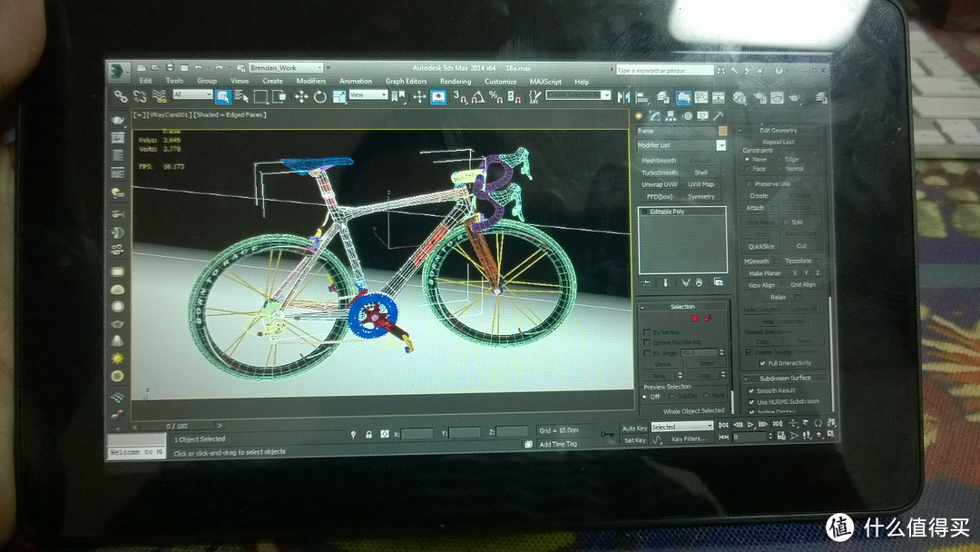
Task: Toggle the Preserve UVs checkbox
Action: coord(749,183)
